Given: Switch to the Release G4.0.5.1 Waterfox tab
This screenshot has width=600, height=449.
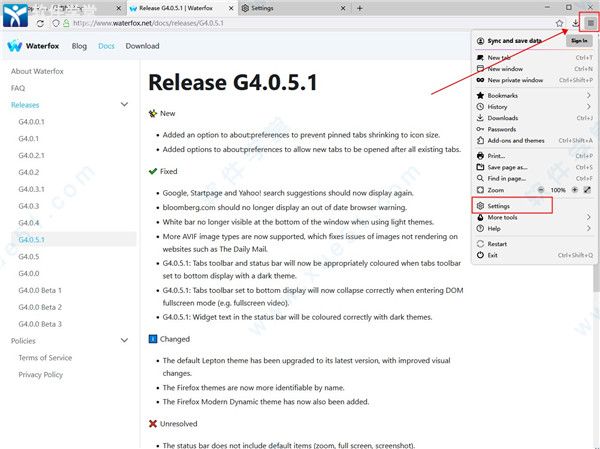Looking at the screenshot, I should [x=182, y=8].
